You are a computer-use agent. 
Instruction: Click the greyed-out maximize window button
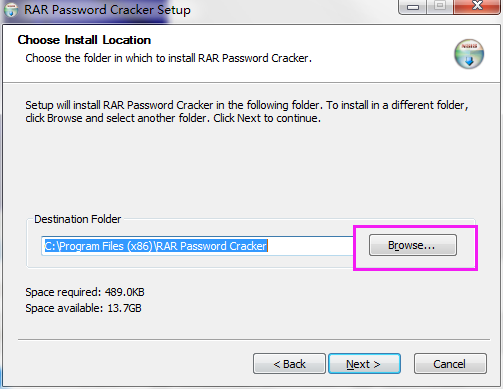[x=440, y=7]
